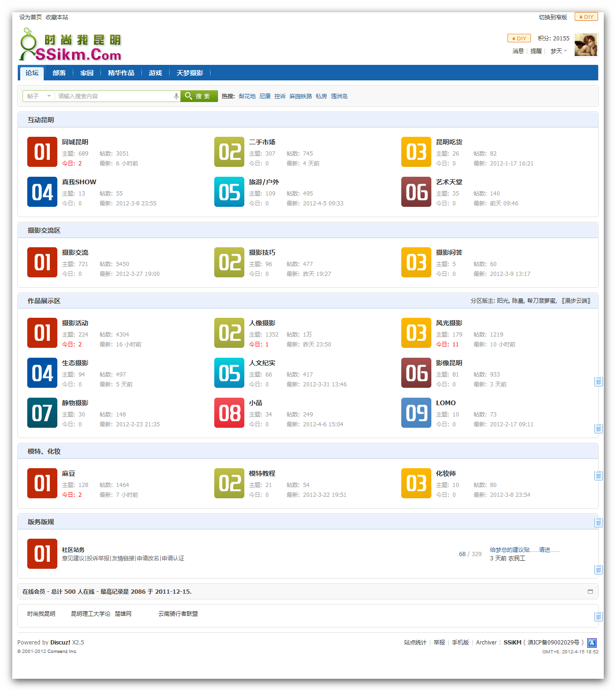Open the 友情链接 subforum link

pyautogui.click(x=123, y=558)
